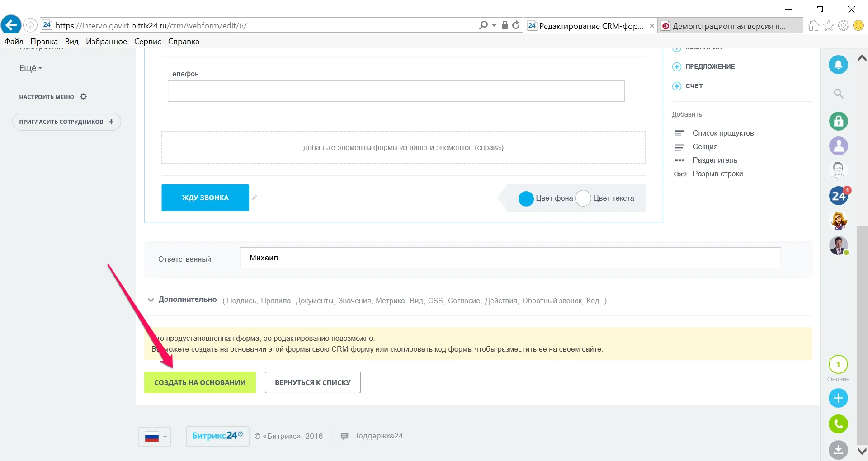868x461 pixels.
Task: Pick the blue Цвет фона swatch
Action: click(526, 198)
